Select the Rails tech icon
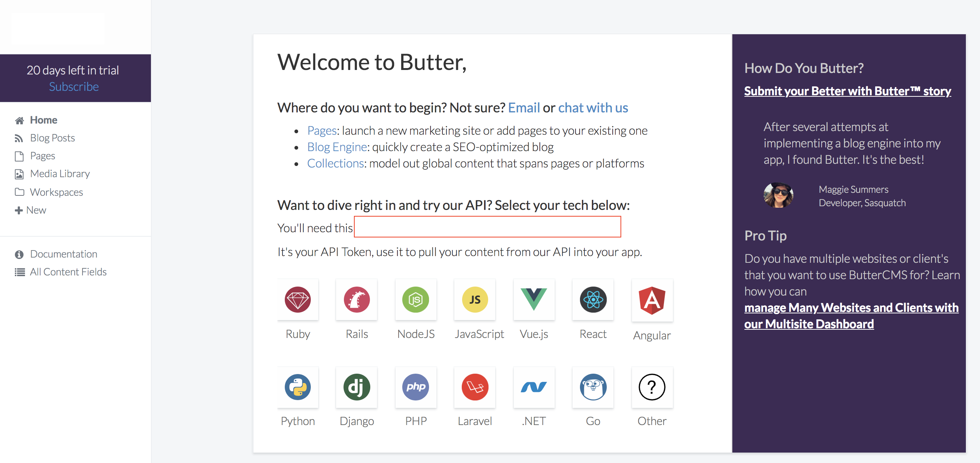Viewport: 980px width, 463px height. [357, 300]
